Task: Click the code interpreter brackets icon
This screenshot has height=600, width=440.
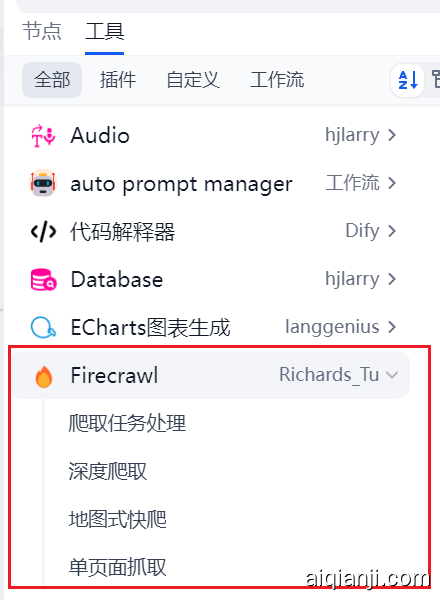Action: [x=43, y=232]
